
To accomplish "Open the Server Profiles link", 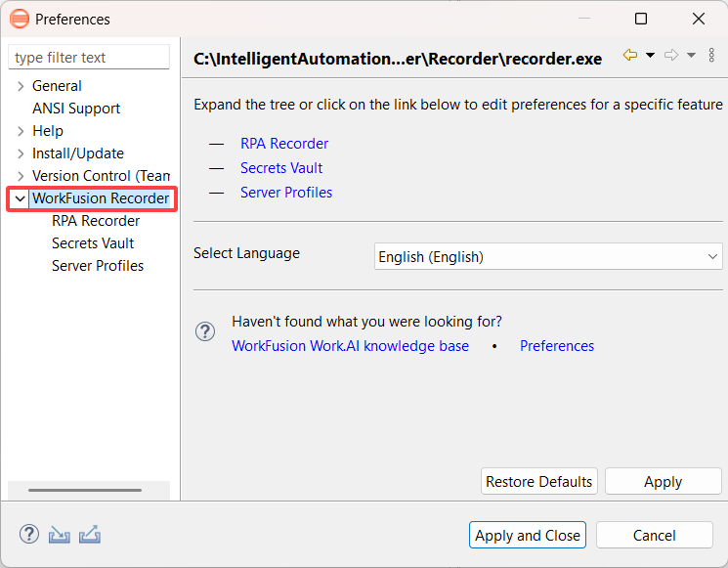I will [286, 193].
